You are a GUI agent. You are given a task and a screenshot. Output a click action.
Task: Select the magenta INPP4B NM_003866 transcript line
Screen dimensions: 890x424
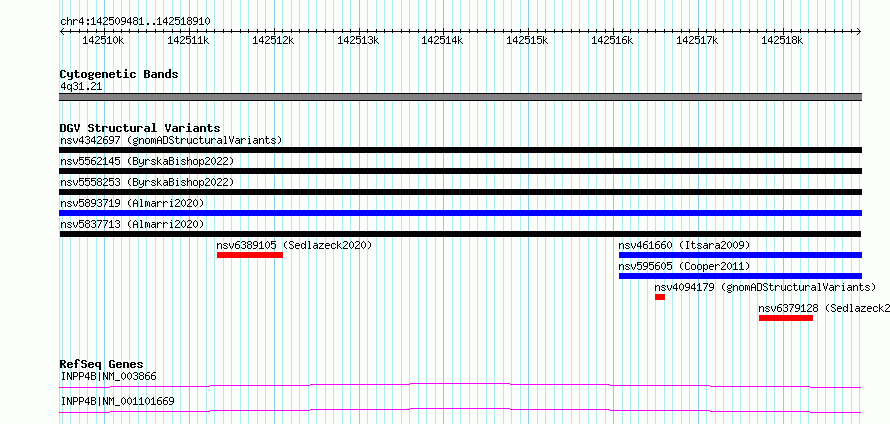460,386
